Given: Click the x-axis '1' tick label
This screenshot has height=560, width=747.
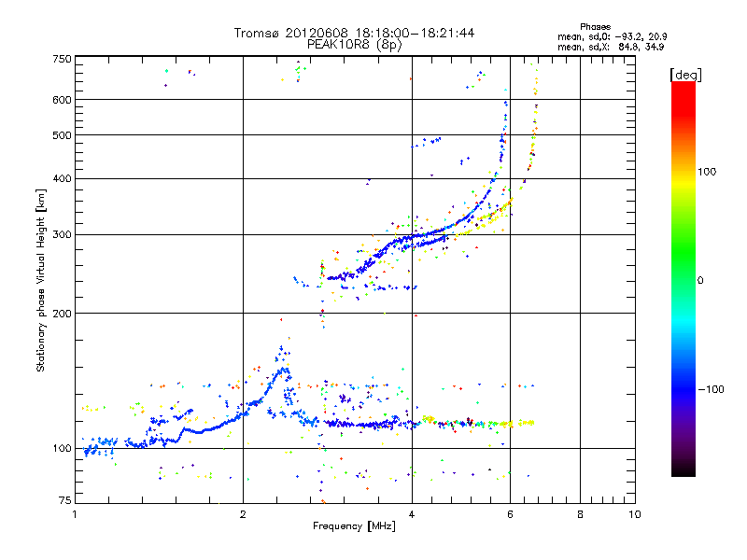Looking at the screenshot, I should point(75,514).
